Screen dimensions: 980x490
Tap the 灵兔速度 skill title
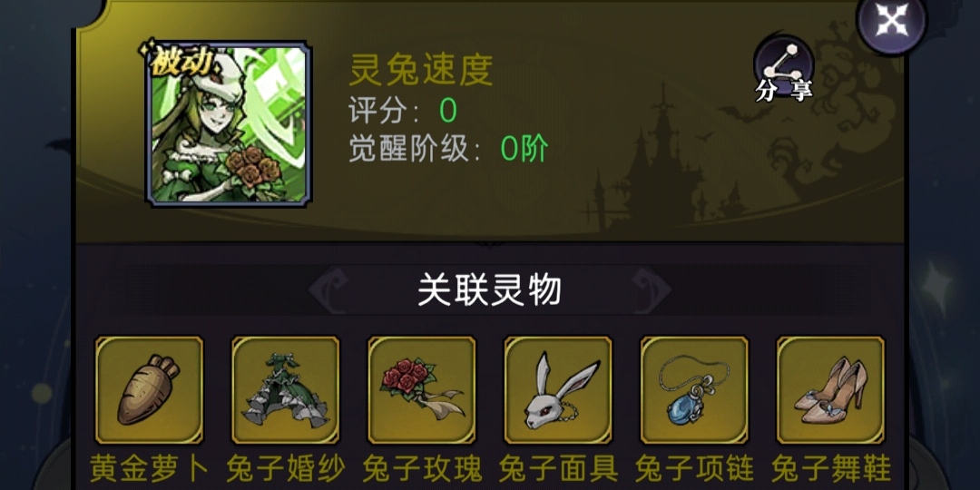(x=421, y=70)
